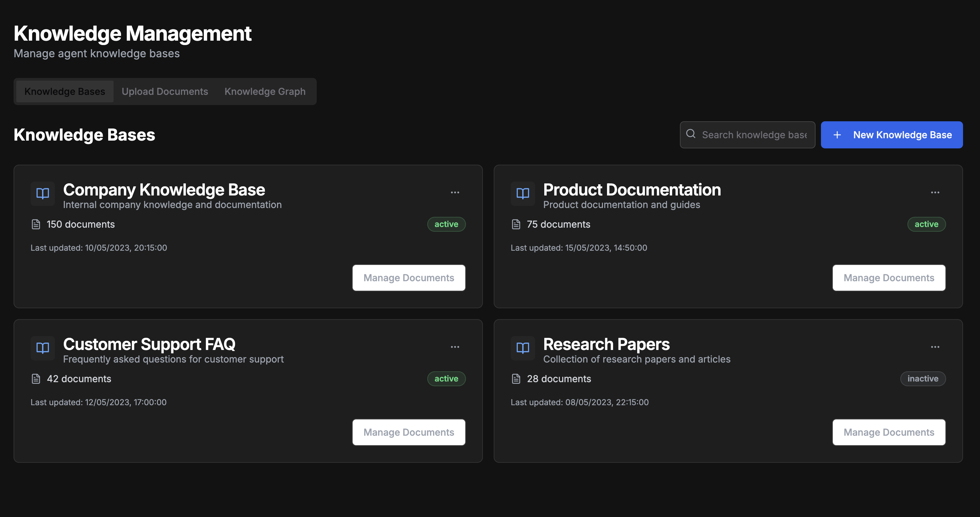Screen dimensions: 980x517
Task: Click the document icon next to 28 documents
Action: (515, 378)
